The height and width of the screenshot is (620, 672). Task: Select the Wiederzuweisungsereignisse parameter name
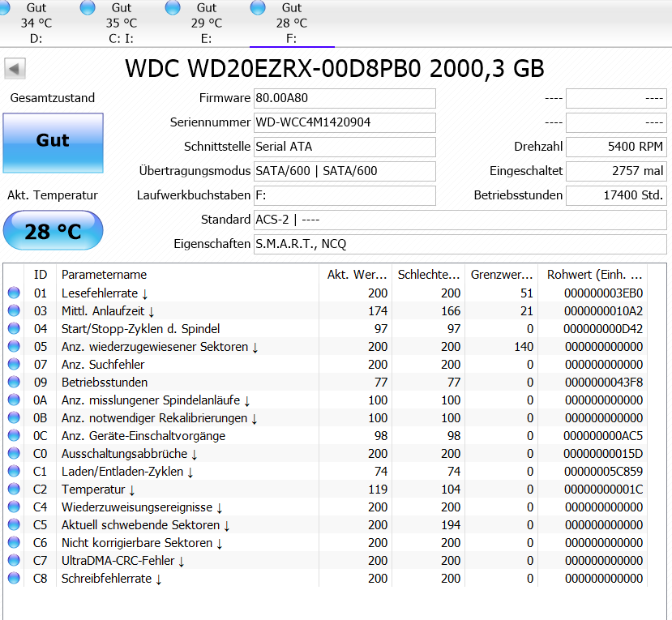(x=142, y=507)
